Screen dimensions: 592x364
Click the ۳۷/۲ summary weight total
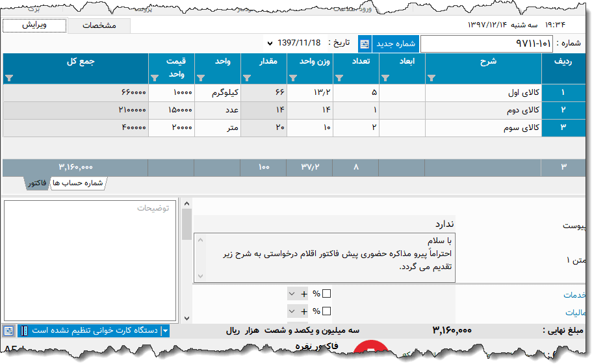pyautogui.click(x=310, y=167)
